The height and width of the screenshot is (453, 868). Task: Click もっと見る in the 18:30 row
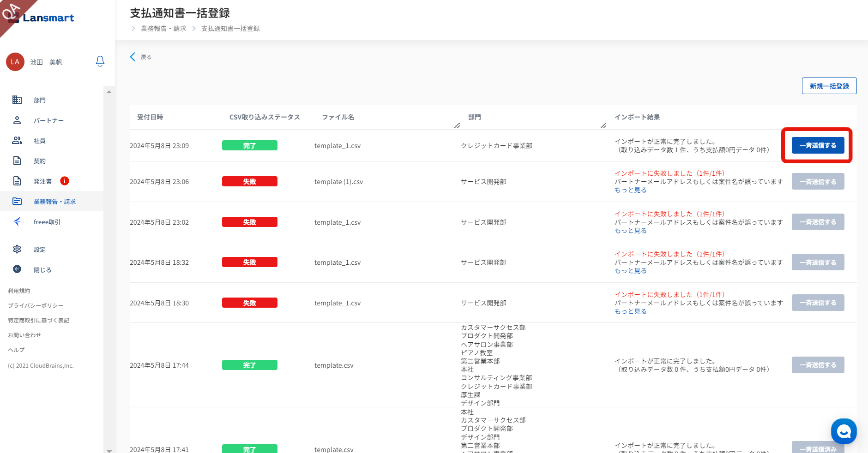[x=631, y=311]
